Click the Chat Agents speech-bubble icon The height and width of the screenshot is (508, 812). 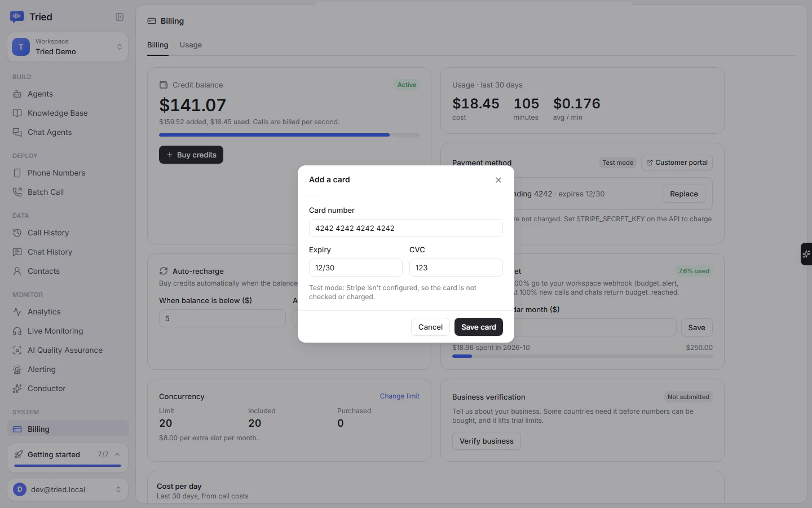coord(17,133)
